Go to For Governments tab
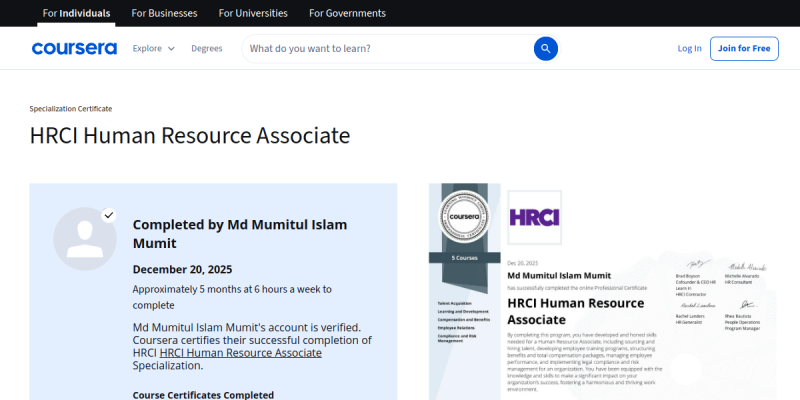The height and width of the screenshot is (400, 800). pyautogui.click(x=347, y=13)
